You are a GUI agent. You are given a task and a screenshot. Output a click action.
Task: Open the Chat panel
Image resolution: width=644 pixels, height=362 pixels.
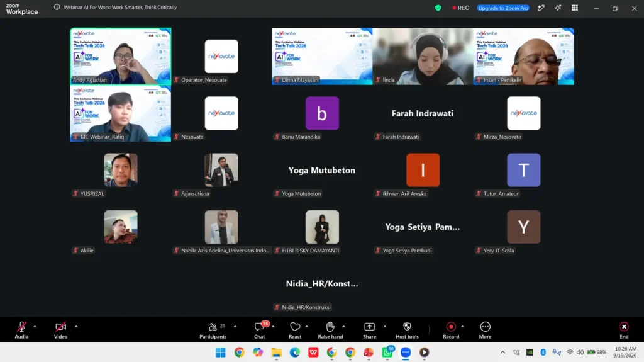pyautogui.click(x=260, y=331)
